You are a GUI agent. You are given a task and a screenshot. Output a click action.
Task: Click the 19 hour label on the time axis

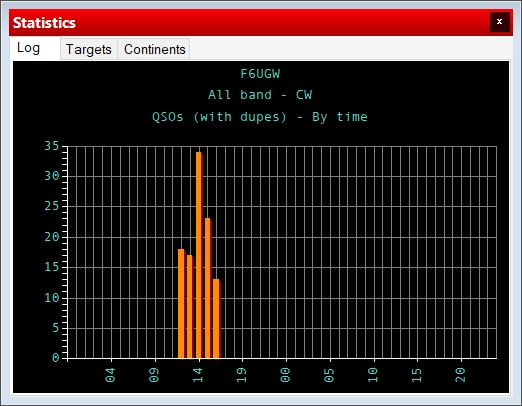(242, 375)
